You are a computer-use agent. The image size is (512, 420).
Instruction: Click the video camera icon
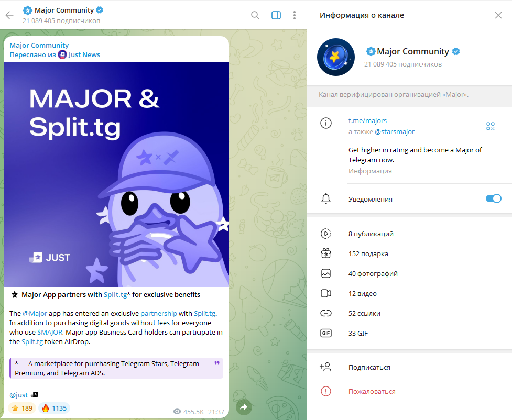click(326, 293)
